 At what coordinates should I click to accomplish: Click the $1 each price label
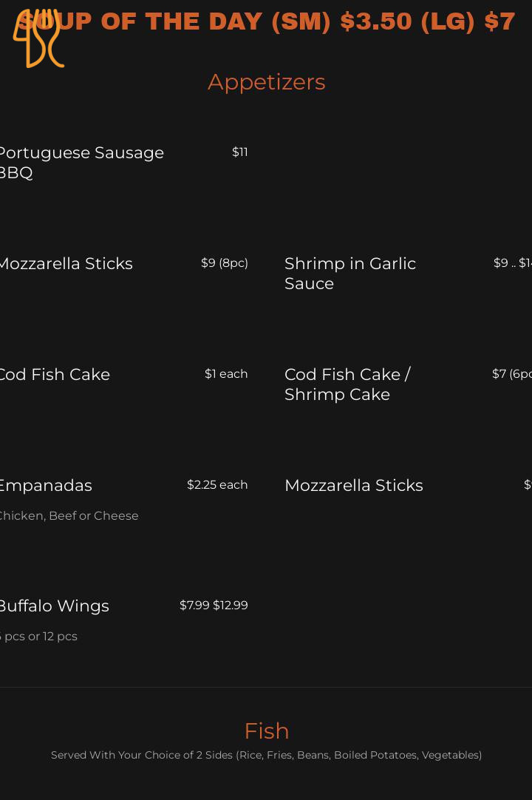[x=226, y=374]
